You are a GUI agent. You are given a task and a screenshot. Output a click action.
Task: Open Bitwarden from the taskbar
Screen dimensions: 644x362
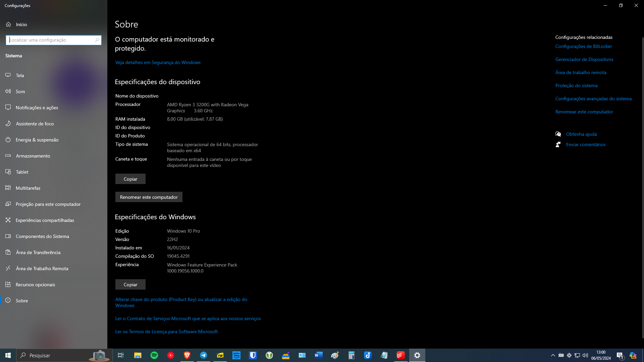pos(253,355)
